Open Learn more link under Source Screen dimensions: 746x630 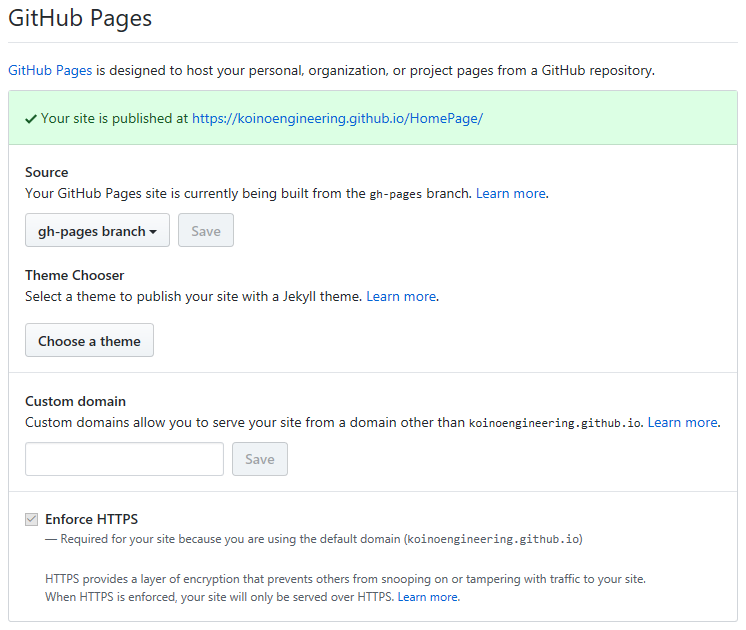tap(511, 193)
